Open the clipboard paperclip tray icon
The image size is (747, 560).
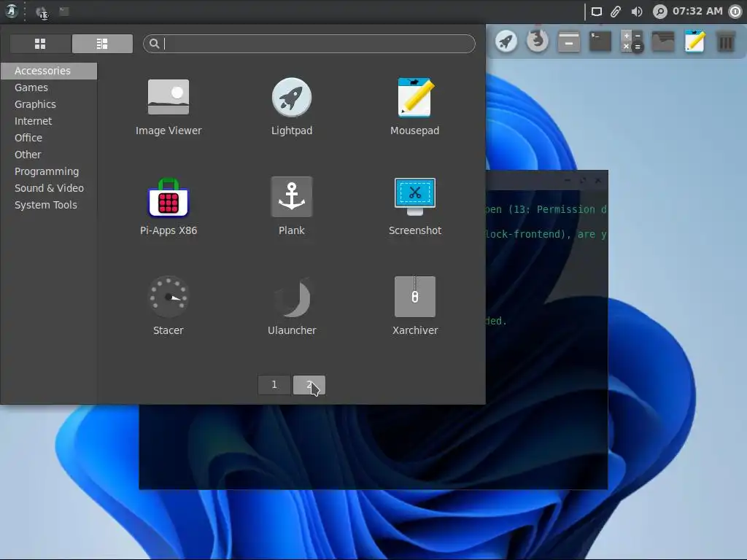pyautogui.click(x=616, y=12)
